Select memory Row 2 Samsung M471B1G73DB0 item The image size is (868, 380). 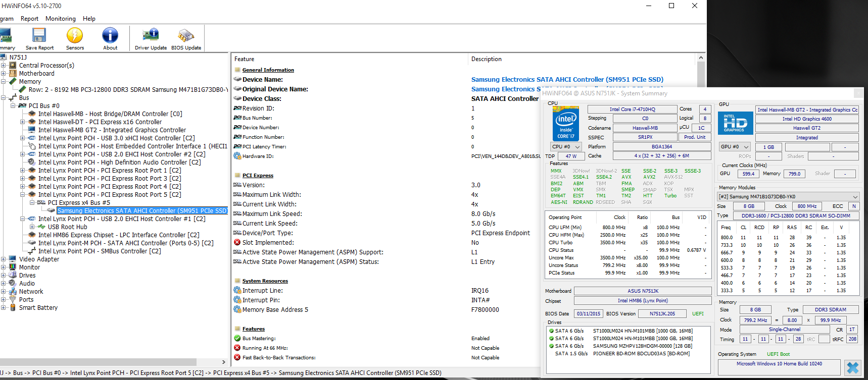pos(128,90)
